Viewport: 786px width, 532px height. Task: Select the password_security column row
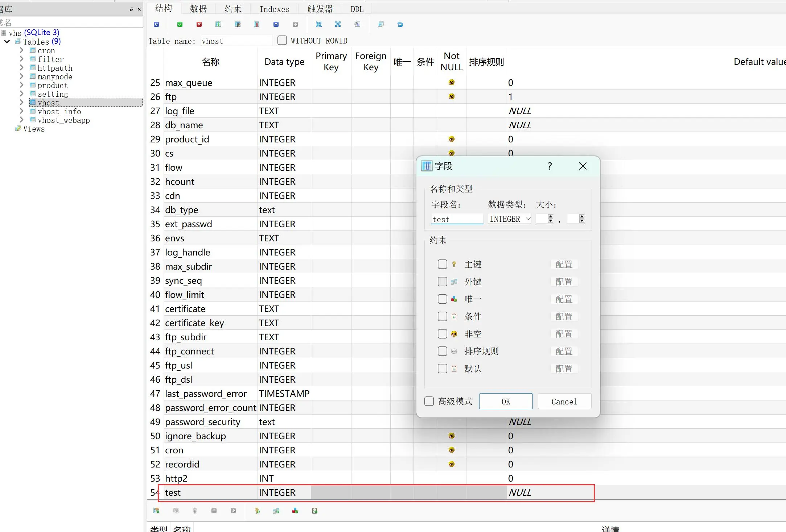click(x=466, y=422)
